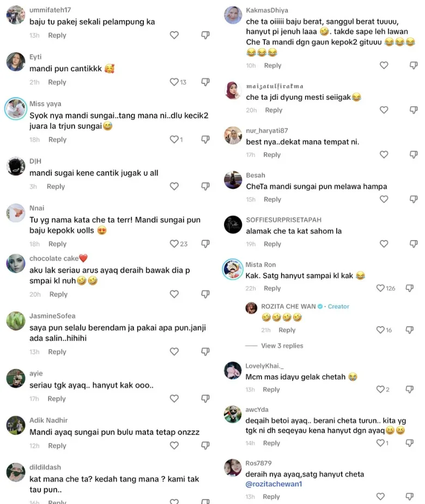425x504 pixels.
Task: View SOFFIESURPRISETAPAH's avatar
Action: 233,225
